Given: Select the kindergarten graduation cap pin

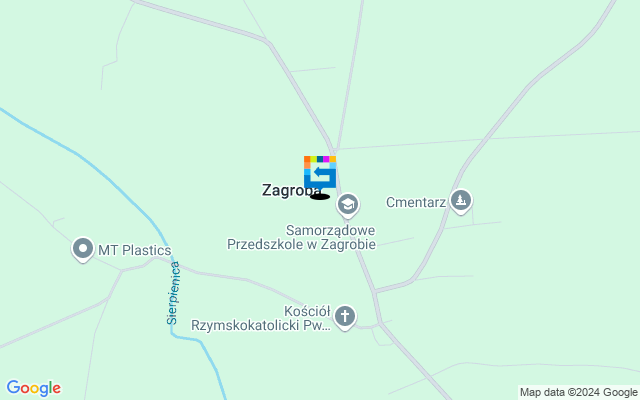Looking at the screenshot, I should (348, 205).
